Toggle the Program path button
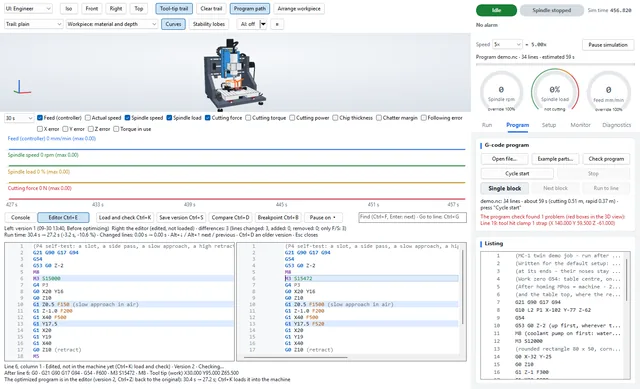640x389 pixels. point(249,9)
